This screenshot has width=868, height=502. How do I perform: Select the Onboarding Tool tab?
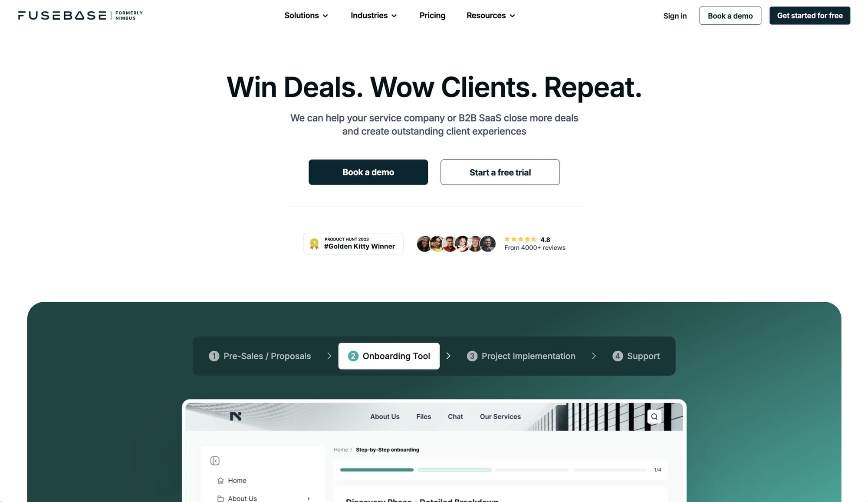pos(388,356)
